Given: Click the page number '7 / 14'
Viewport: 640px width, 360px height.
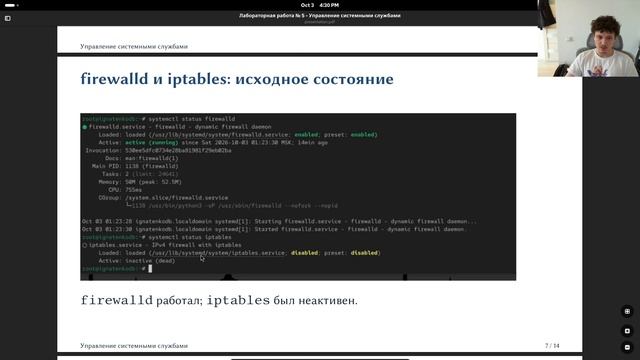Looking at the screenshot, I should coord(552,346).
